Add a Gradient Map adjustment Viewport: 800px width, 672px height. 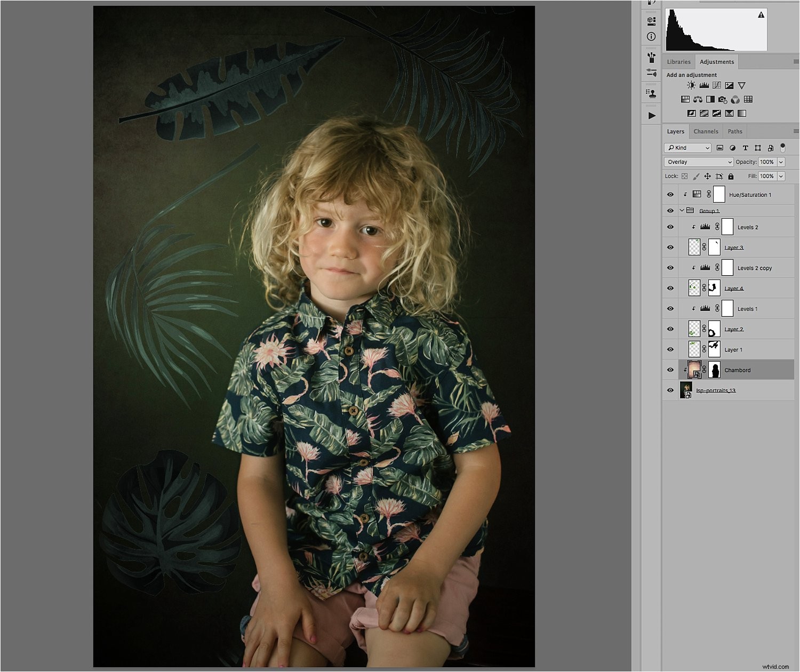click(x=742, y=113)
